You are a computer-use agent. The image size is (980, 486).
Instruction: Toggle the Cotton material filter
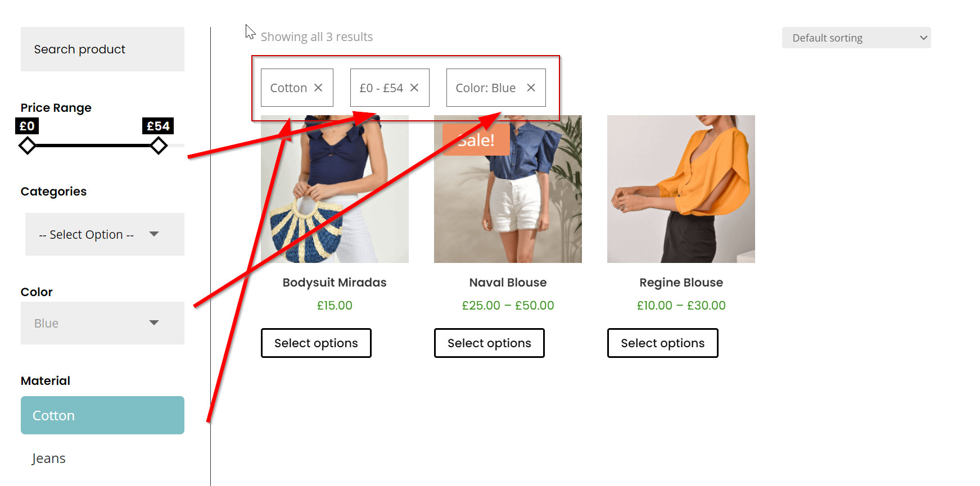102,415
